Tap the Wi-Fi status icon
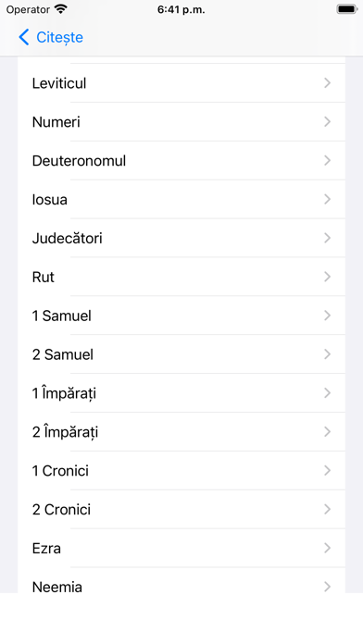The height and width of the screenshot is (644, 363). [61, 9]
